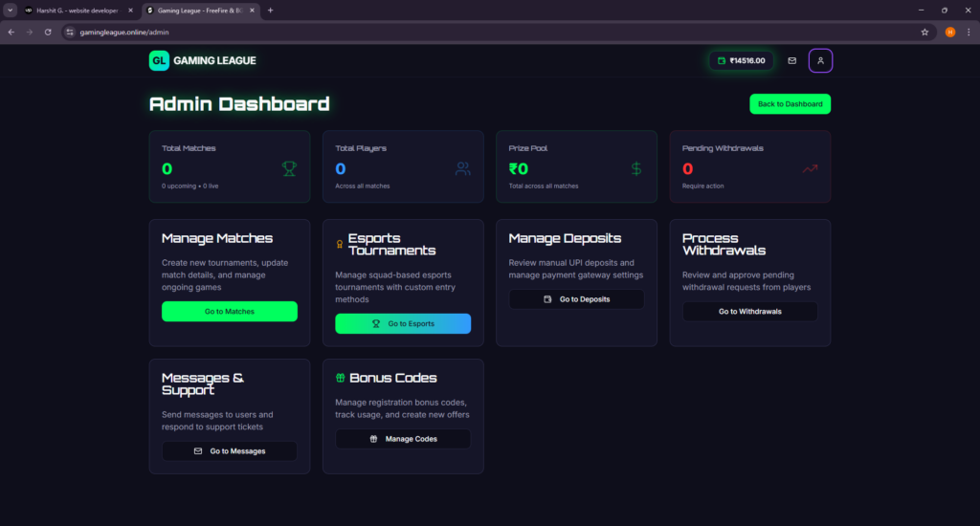The width and height of the screenshot is (980, 526).
Task: Bookmark this page with star icon
Action: coord(924,32)
